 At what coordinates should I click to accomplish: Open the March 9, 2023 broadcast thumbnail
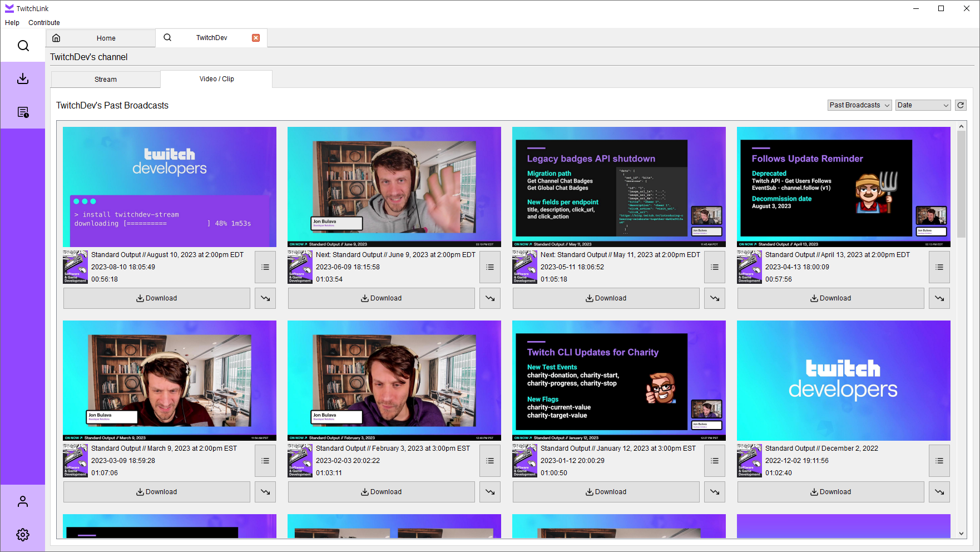click(170, 381)
